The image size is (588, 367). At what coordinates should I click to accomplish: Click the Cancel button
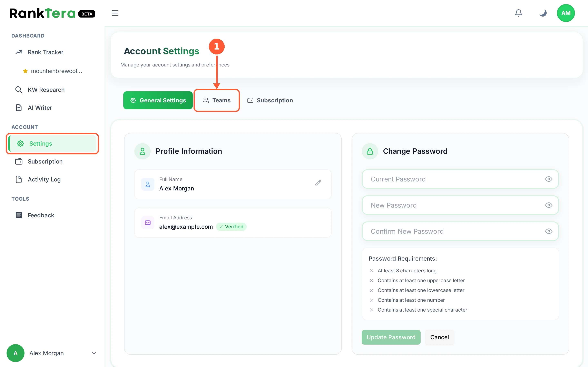click(439, 337)
